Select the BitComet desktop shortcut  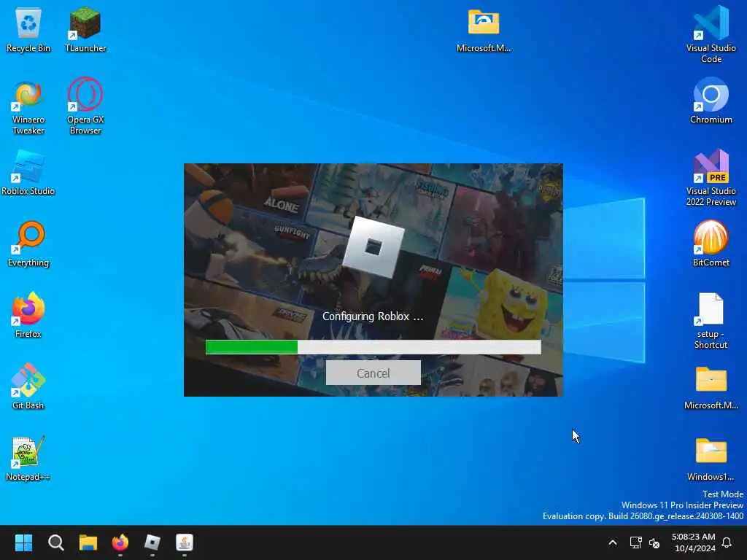(x=711, y=244)
